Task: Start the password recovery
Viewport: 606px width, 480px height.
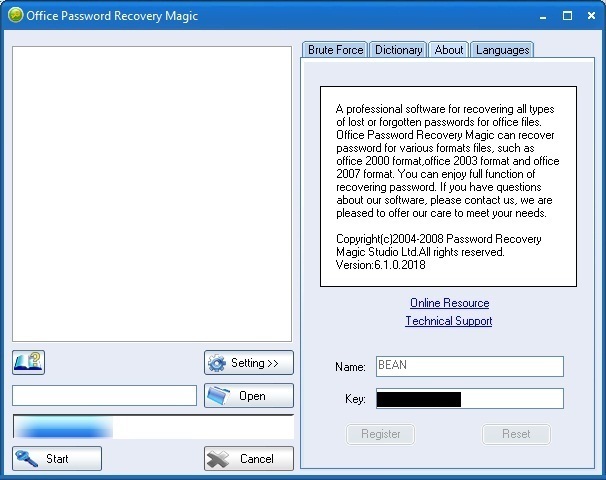Action: 57,458
